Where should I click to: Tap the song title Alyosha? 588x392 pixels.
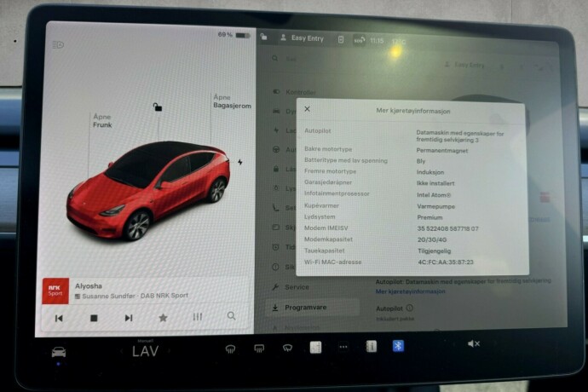[x=89, y=285]
